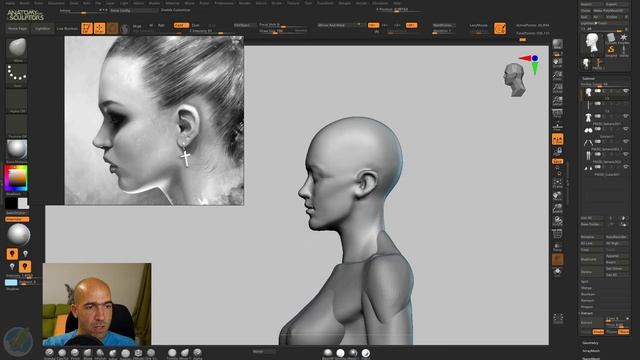The image size is (640, 360).
Task: Click the AAHalf icon
Action: pos(558,101)
